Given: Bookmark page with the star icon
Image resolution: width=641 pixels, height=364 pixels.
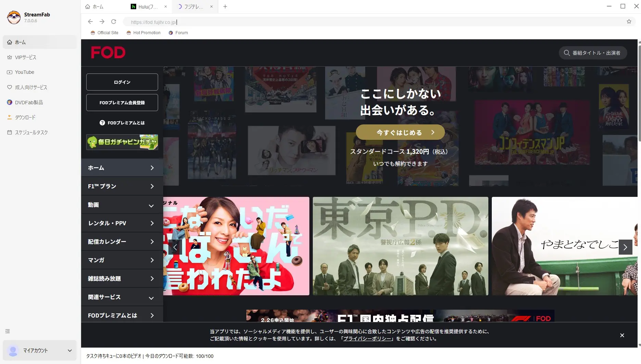Looking at the screenshot, I should [x=629, y=22].
